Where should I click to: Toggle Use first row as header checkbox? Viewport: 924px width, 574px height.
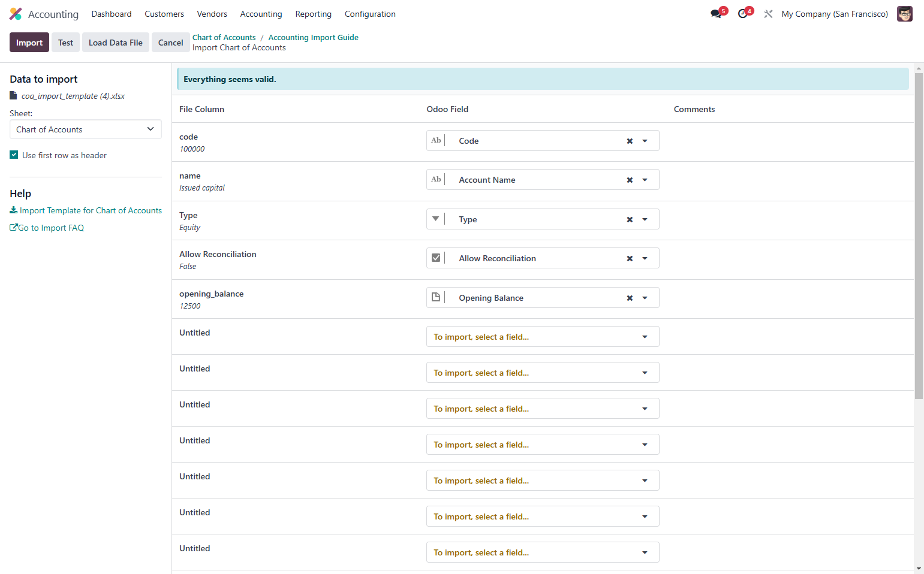(x=14, y=155)
